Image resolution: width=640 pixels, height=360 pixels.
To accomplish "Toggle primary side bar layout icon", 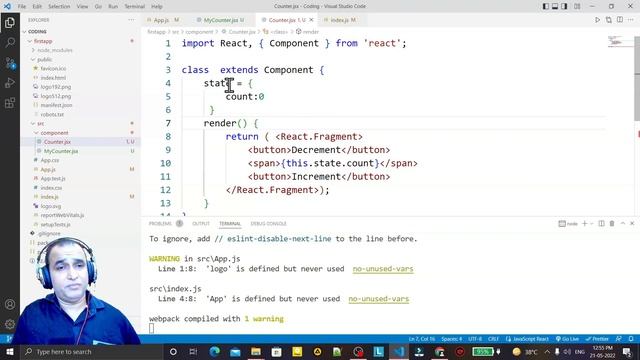I will pos(546,6).
